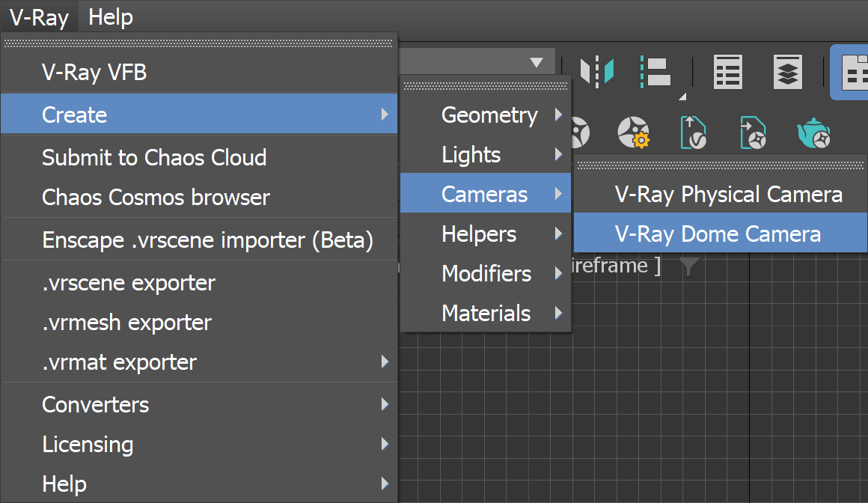Toggle the Scene Explorer icon
The height and width of the screenshot is (503, 868).
click(728, 71)
